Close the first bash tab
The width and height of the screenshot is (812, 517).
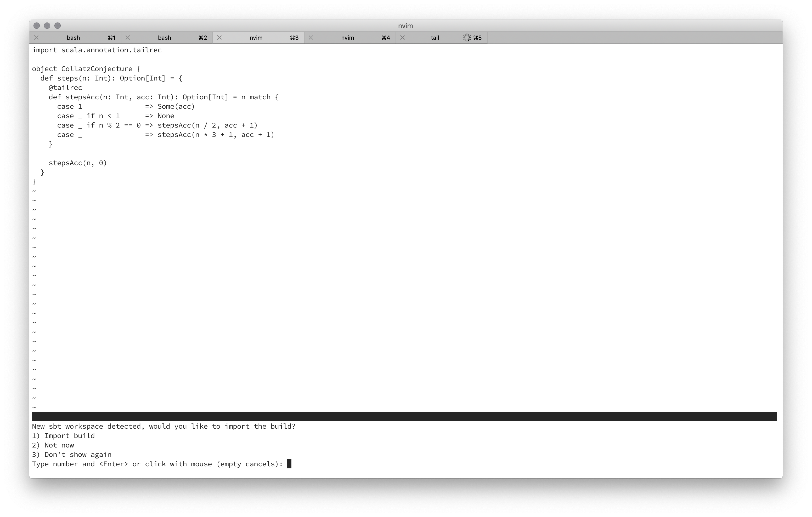pos(36,37)
